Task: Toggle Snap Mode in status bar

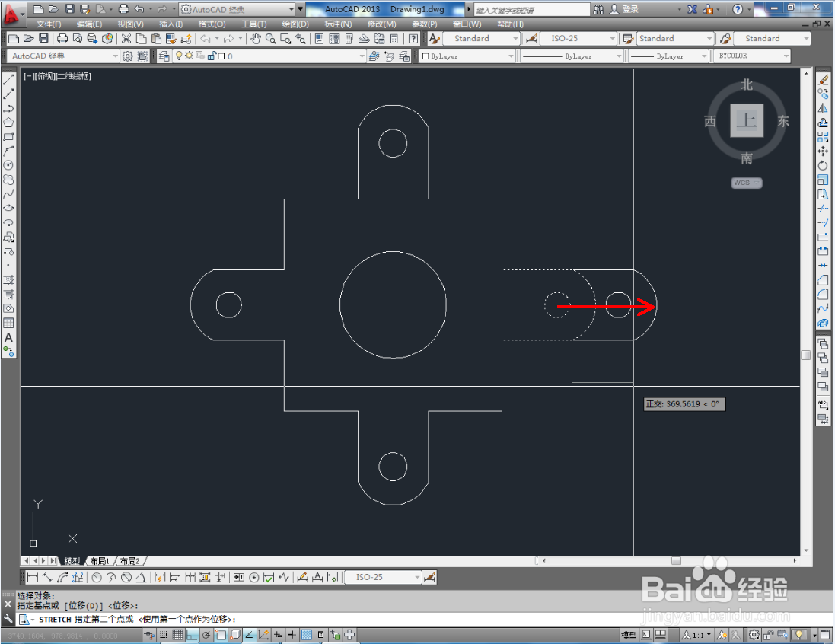Action: pos(164,635)
